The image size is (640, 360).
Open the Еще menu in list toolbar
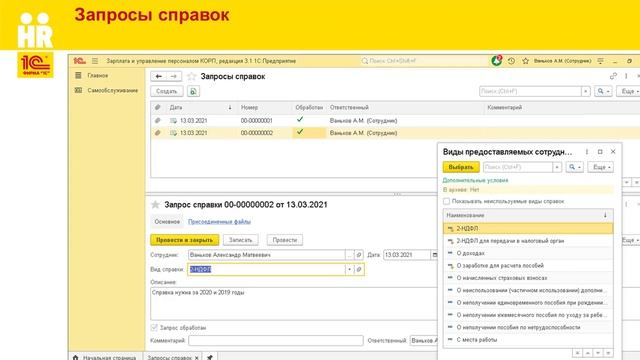629,91
